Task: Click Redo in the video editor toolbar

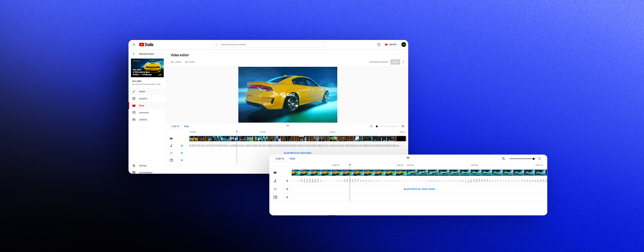Action: click(190, 62)
